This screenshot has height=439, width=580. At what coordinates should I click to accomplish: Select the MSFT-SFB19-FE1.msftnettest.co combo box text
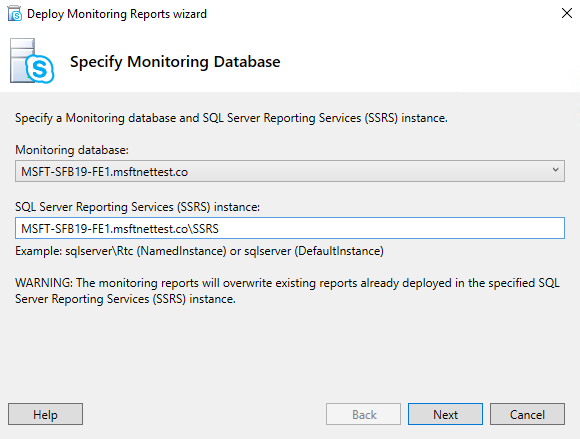[x=104, y=172]
